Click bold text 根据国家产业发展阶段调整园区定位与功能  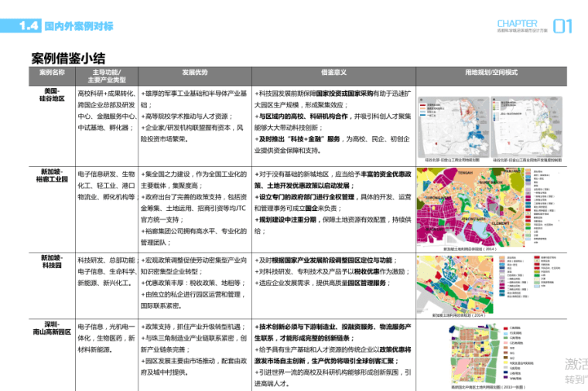pos(332,260)
